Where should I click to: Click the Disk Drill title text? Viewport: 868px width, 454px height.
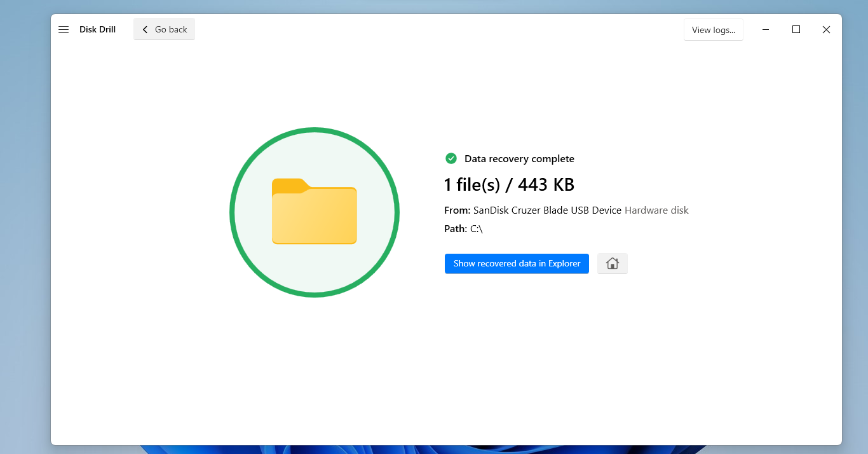(x=97, y=30)
